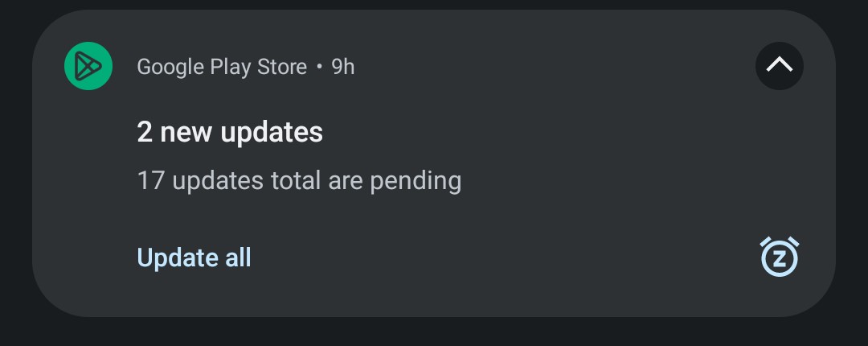Click the "Google Play Store" app name label
The image size is (868, 346).
(222, 67)
